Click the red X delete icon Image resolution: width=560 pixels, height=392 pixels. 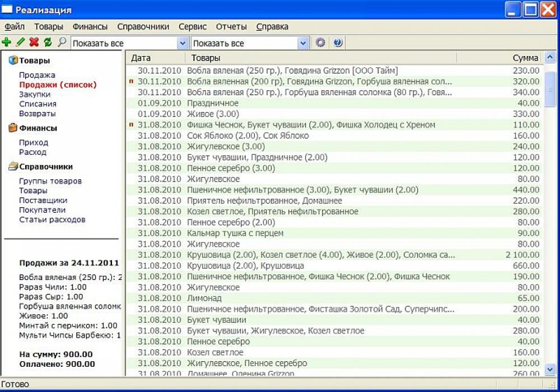(34, 42)
